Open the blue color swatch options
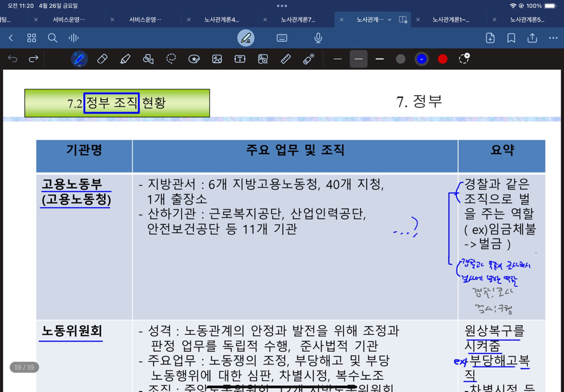Screen dimensions: 564x392 421,59
